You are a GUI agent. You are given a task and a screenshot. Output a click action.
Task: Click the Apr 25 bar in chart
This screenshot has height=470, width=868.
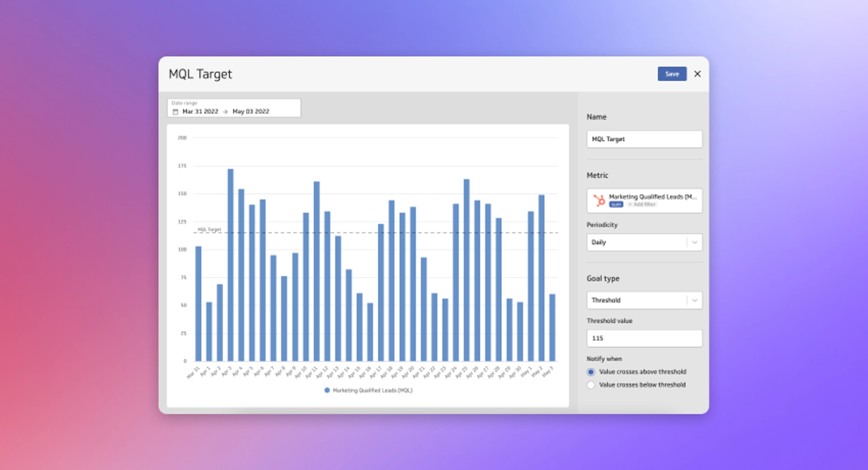467,270
